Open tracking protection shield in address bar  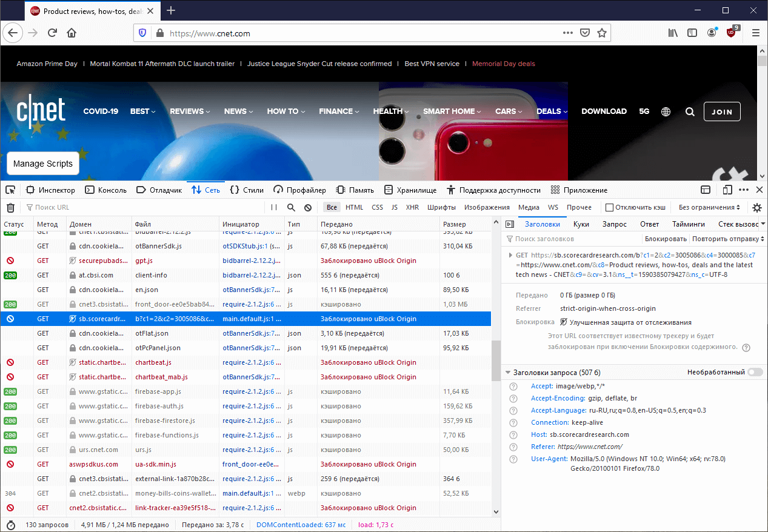coord(142,33)
